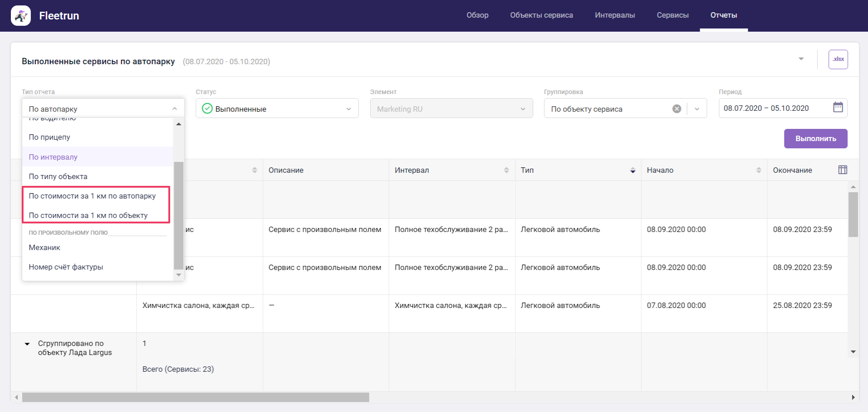Viewport: 868px width, 412px height.
Task: Collapse the group for Лада Largus
Action: click(x=27, y=344)
